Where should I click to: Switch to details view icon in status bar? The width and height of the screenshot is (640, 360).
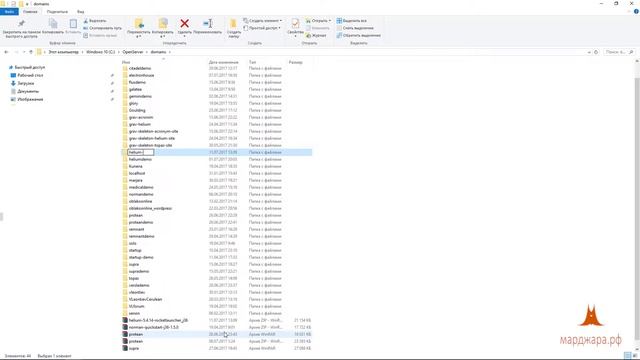coord(628,356)
